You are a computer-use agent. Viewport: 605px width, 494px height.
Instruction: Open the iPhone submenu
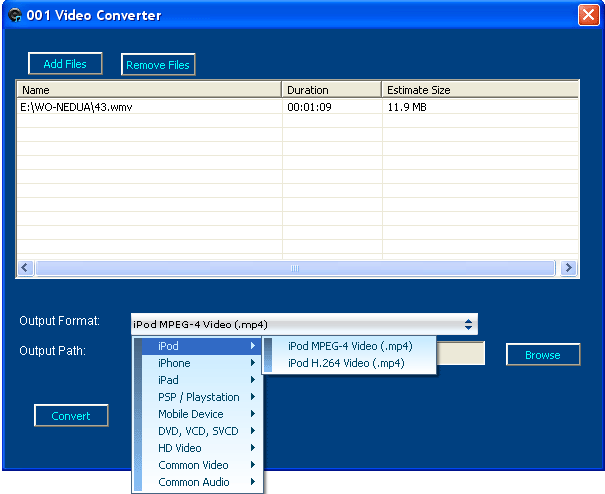[199, 363]
